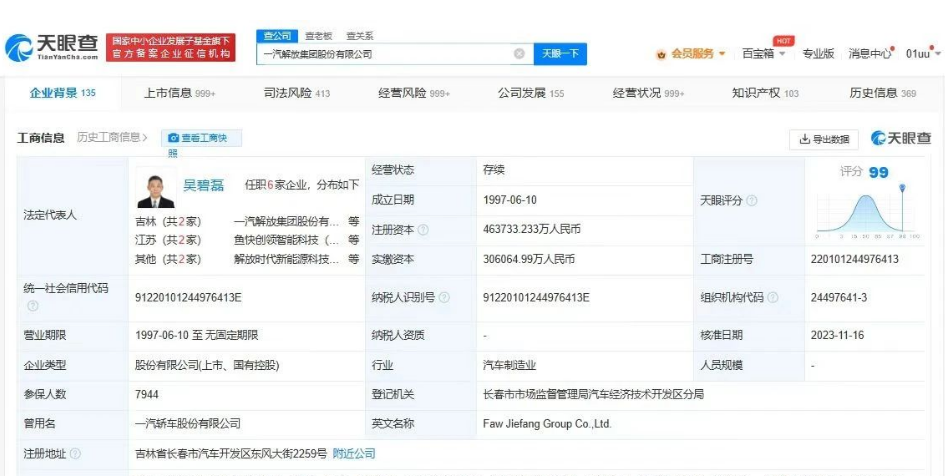Click the 天眼评分 score chart
The image size is (945, 476).
[868, 211]
